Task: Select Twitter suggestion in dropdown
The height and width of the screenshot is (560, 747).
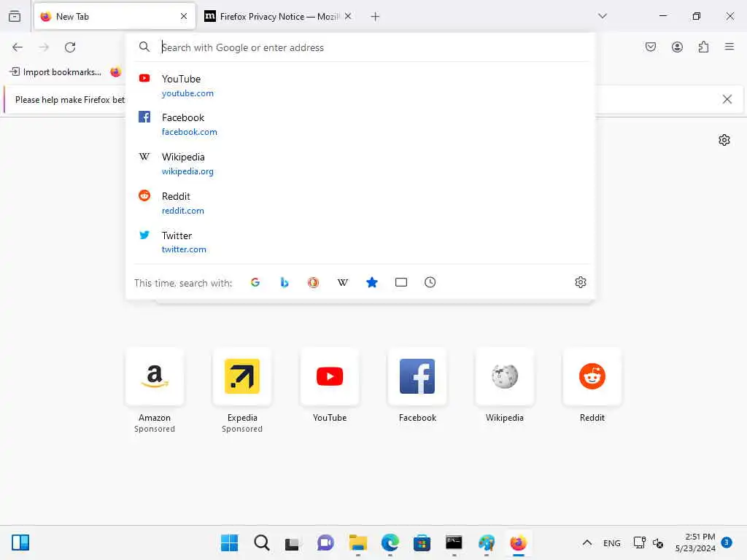Action: (x=362, y=242)
